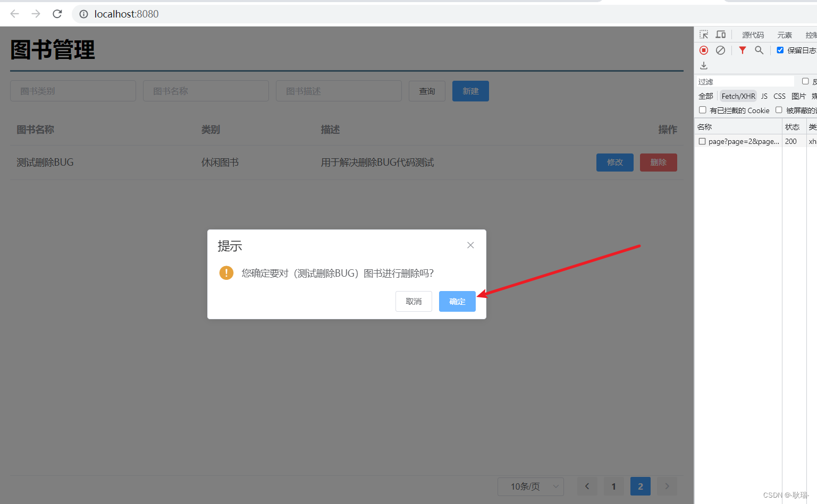
Task: Check the invert box next to the 过滤 field
Action: 805,81
